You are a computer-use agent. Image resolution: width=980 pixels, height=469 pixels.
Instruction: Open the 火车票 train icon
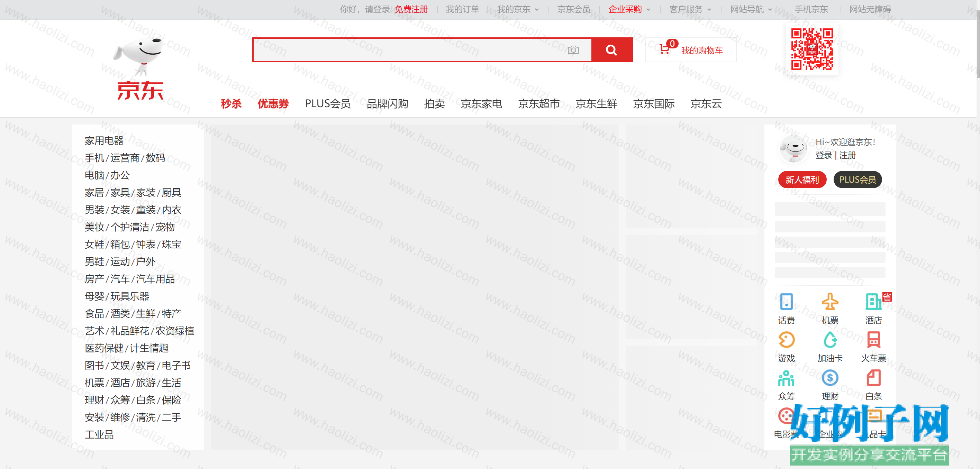[873, 340]
